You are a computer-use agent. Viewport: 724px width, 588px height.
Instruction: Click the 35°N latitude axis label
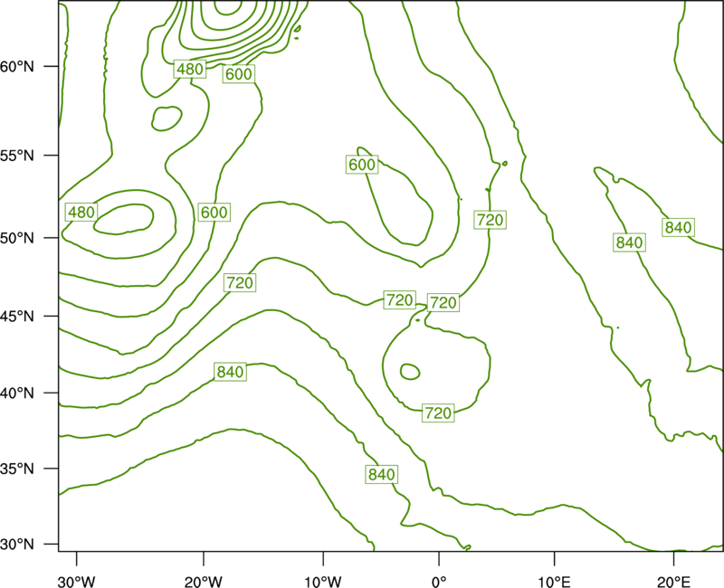tap(17, 469)
